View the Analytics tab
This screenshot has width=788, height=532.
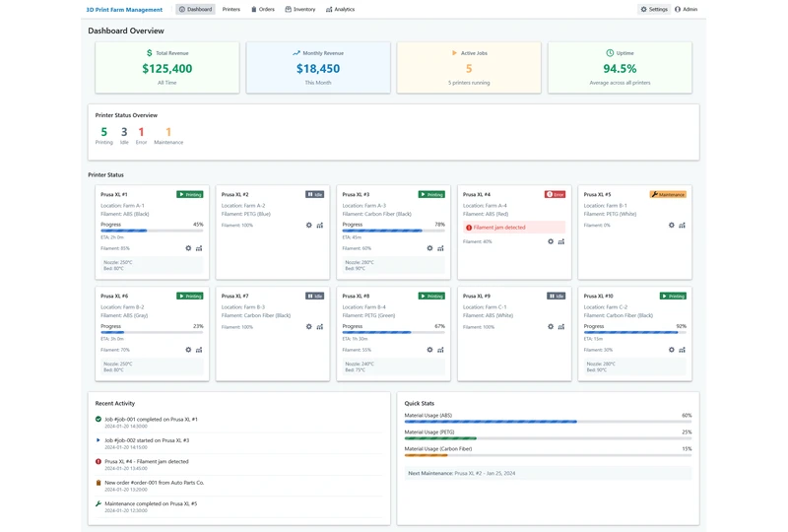340,9
